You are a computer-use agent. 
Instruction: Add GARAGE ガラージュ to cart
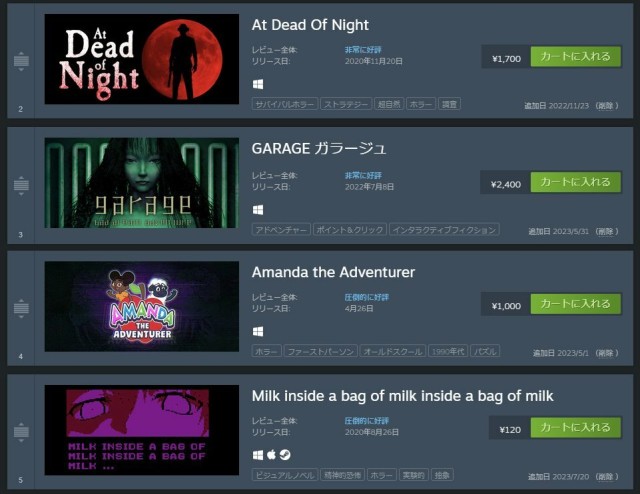576,182
